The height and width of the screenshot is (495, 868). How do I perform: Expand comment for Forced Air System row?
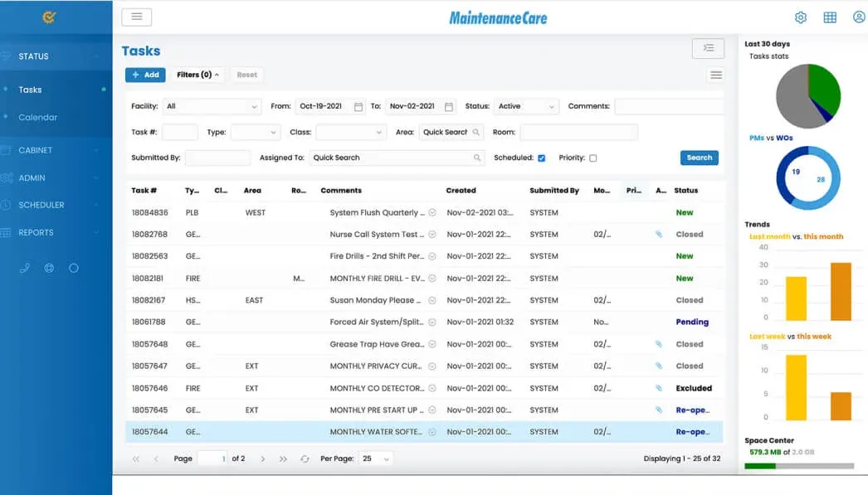click(432, 322)
